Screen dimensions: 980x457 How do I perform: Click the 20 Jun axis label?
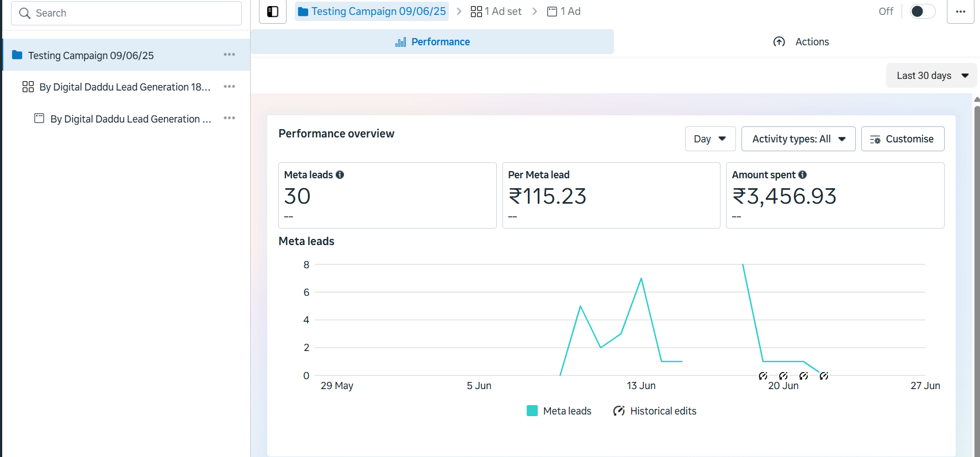coord(783,386)
